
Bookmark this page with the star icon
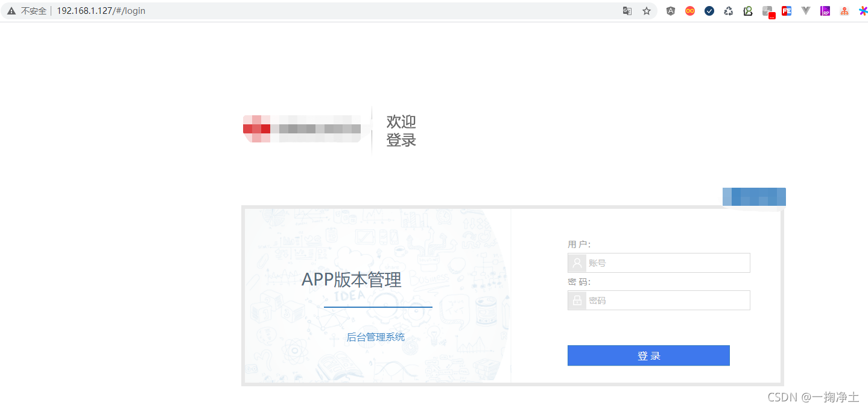(x=647, y=11)
